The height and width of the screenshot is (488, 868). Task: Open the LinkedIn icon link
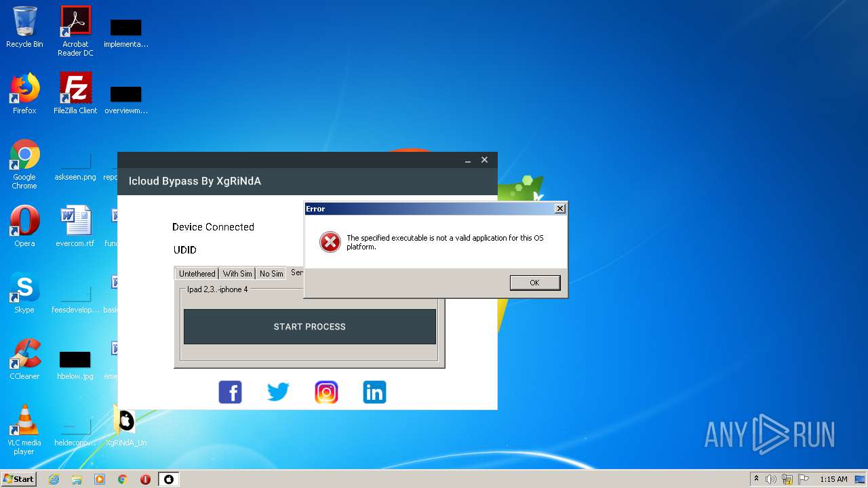pyautogui.click(x=374, y=392)
